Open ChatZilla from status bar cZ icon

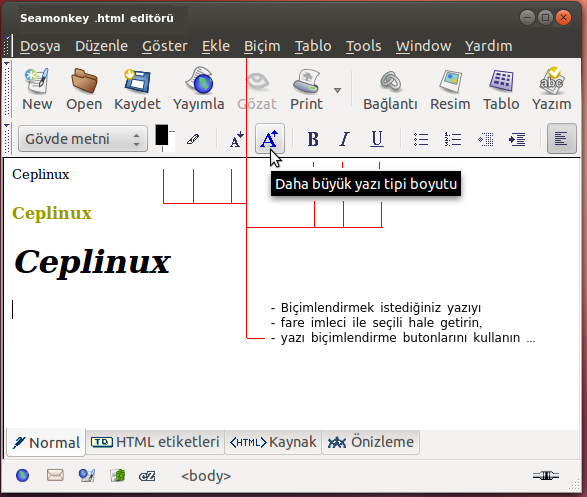[147, 476]
